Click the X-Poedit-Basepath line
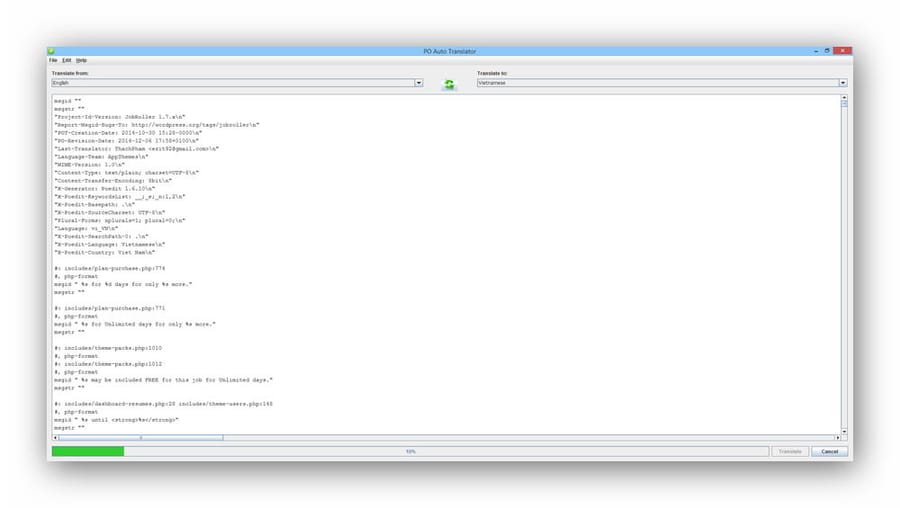This screenshot has width=900, height=508. pyautogui.click(x=94, y=204)
